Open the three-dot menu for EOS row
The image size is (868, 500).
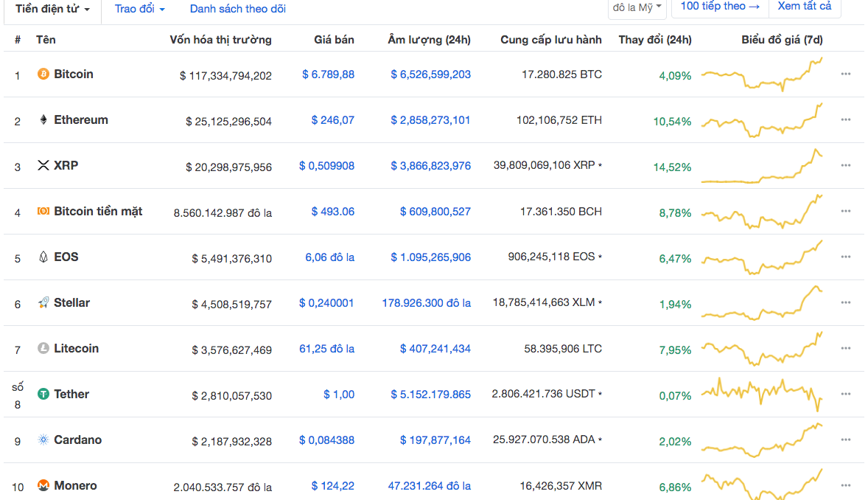tap(845, 257)
